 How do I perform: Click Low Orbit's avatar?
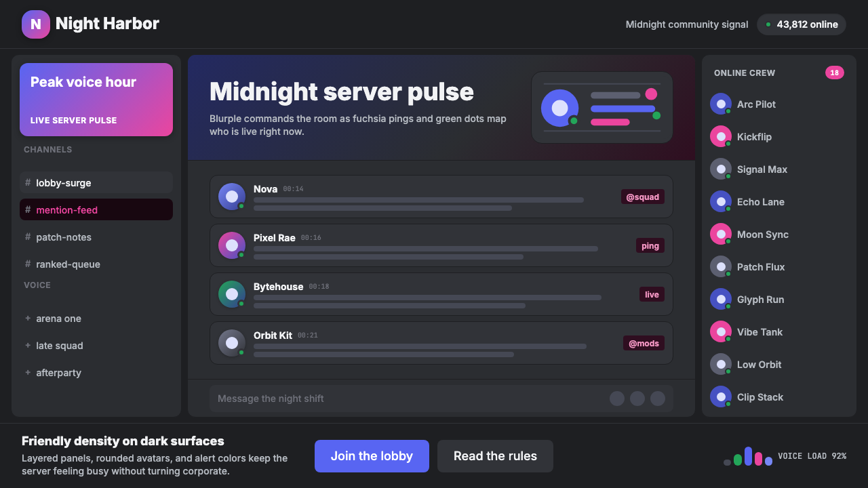click(721, 365)
